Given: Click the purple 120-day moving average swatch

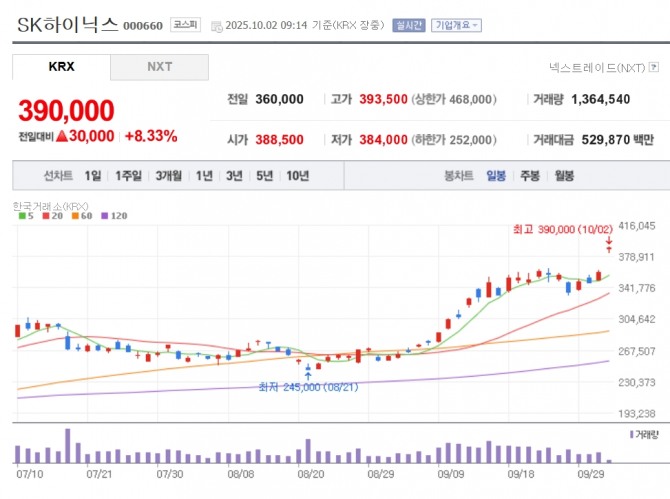Looking at the screenshot, I should pos(105,216).
